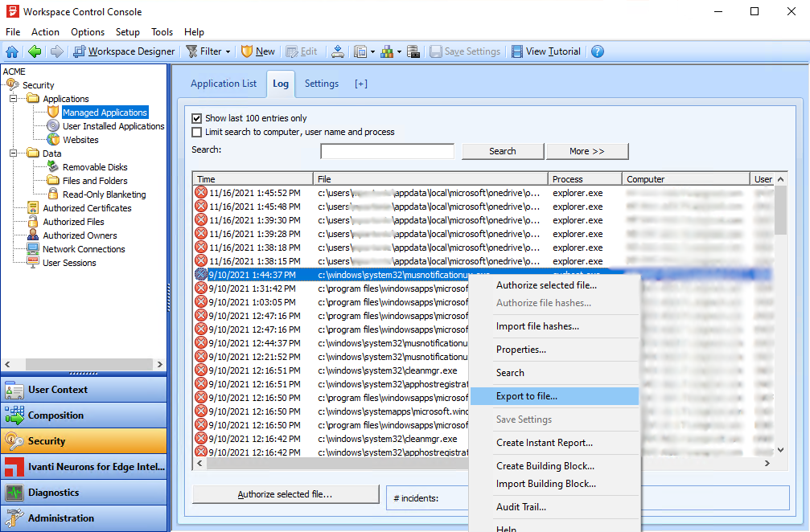Select Removable Disks in the tree
This screenshot has height=532, width=810.
click(x=94, y=167)
